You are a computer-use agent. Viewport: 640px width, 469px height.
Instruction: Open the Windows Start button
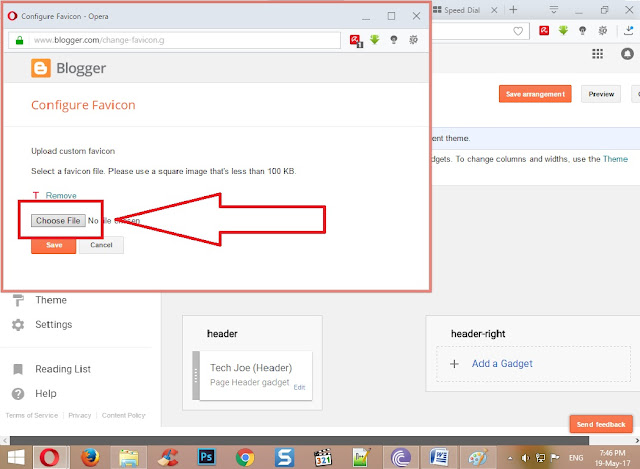point(16,457)
